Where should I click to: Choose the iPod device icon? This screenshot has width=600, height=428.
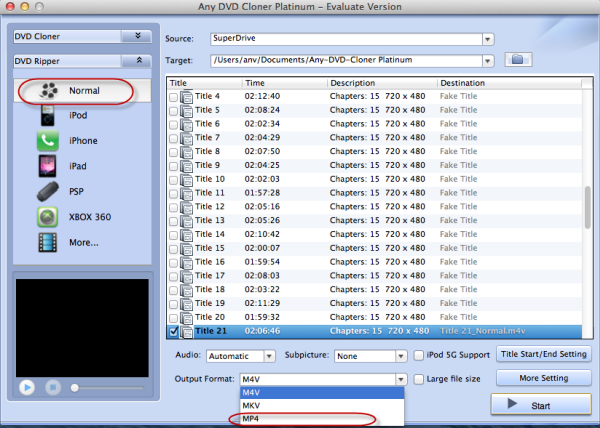pyautogui.click(x=47, y=116)
